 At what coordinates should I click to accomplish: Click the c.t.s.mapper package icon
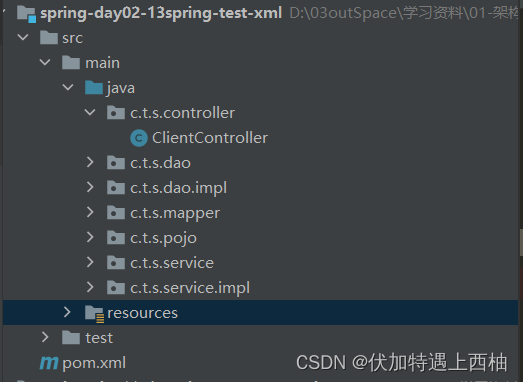(x=116, y=213)
